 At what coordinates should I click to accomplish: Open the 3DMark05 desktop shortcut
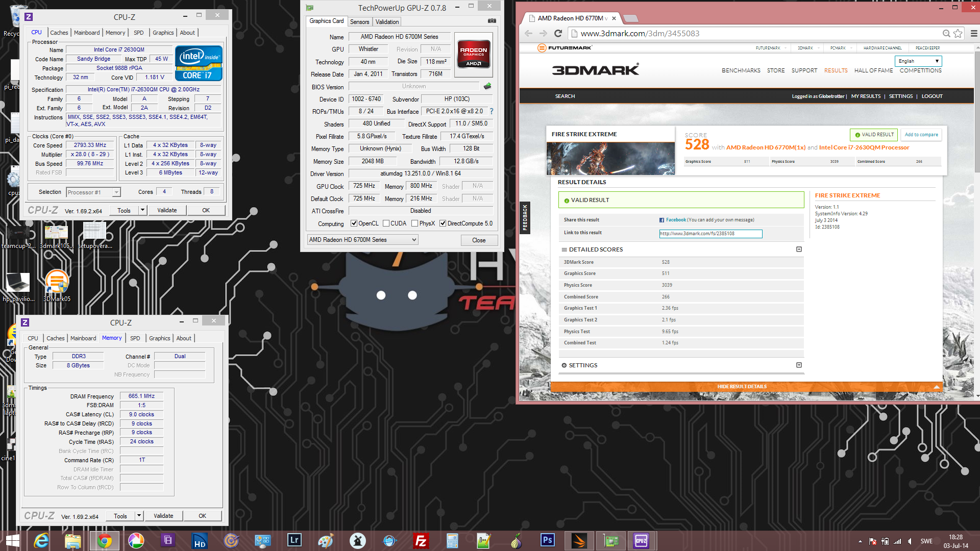57,286
